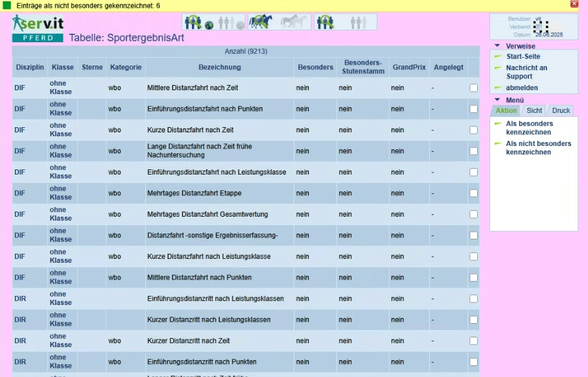
Task: Click the Angelegt column header
Action: [x=449, y=67]
